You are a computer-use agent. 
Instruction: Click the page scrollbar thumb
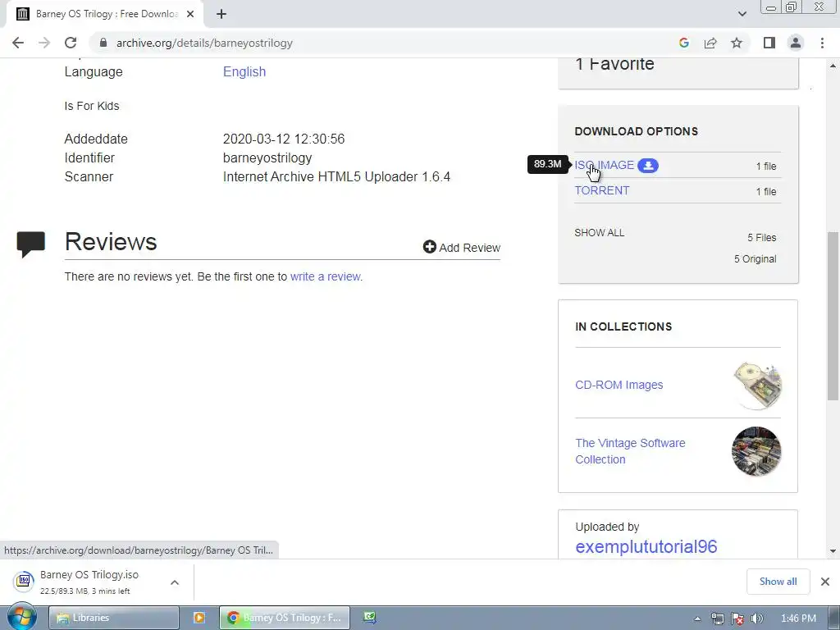coord(833,316)
